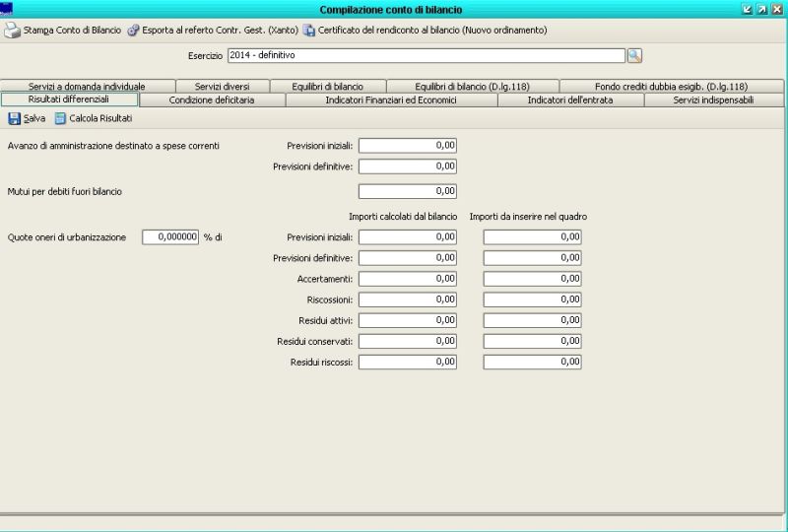Click the Certificato del rendiconto al bilancio icon
This screenshot has height=532, width=788.
(309, 31)
